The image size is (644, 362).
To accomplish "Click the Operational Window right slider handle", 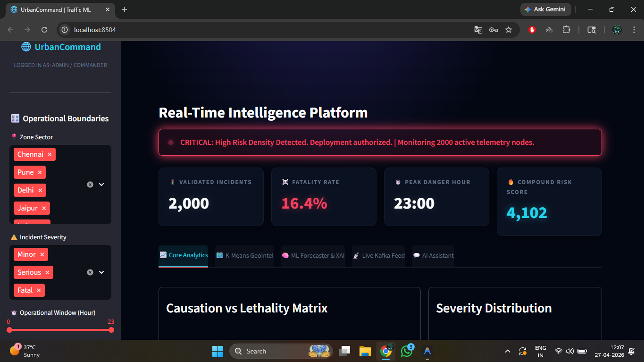I will click(111, 330).
